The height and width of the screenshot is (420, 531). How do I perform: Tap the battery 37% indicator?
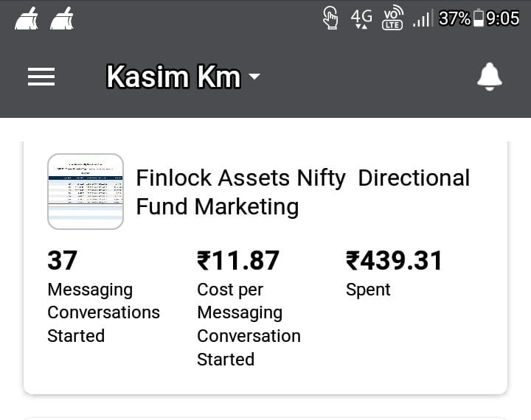pos(461,18)
